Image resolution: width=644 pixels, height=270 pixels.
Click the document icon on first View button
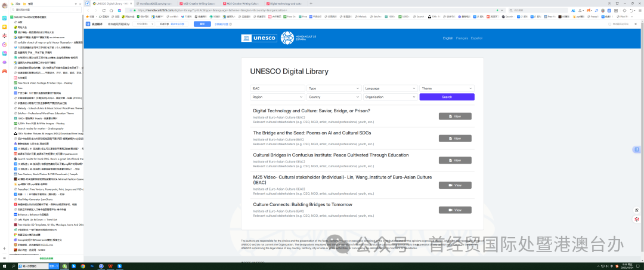pyautogui.click(x=451, y=116)
